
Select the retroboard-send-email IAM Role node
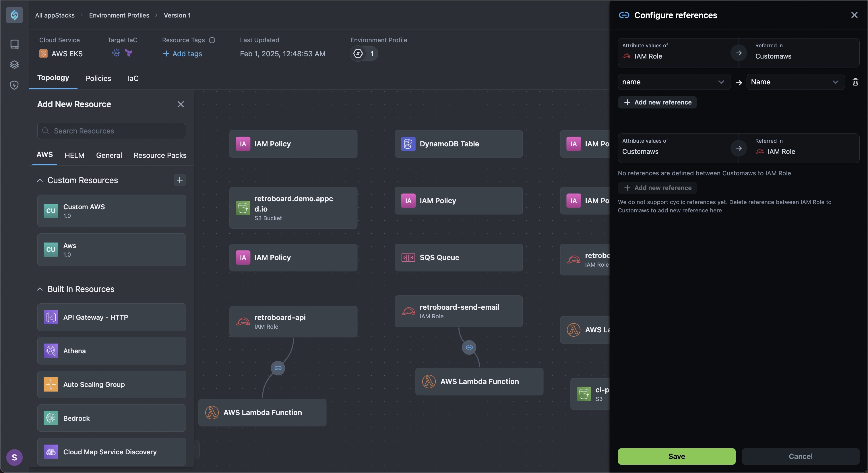point(459,311)
